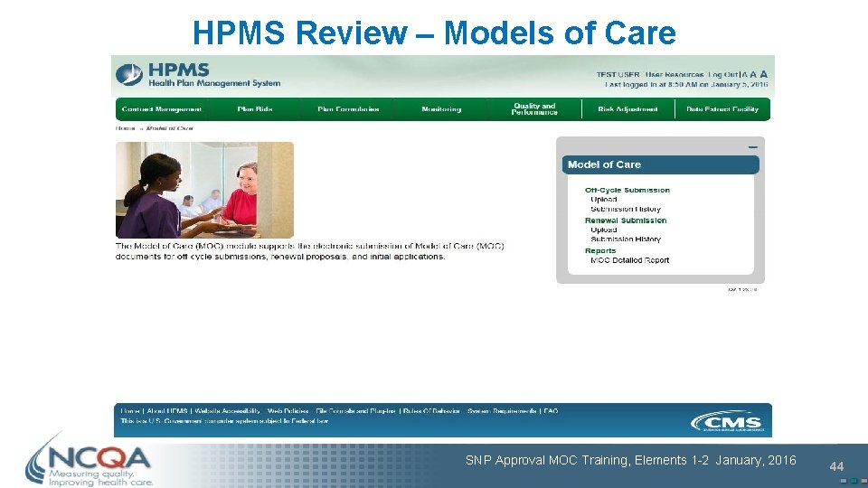Select the medium A font size

[753, 75]
